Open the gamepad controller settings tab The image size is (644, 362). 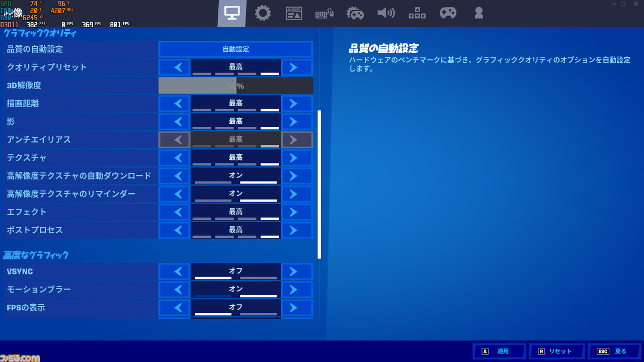(448, 13)
